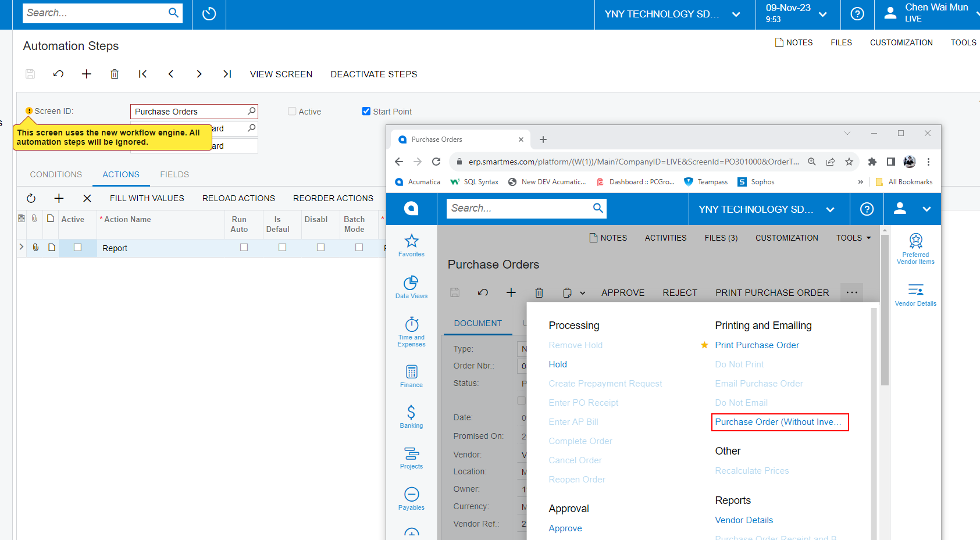
Task: Open Screen ID lookup magnifier
Action: click(x=251, y=111)
